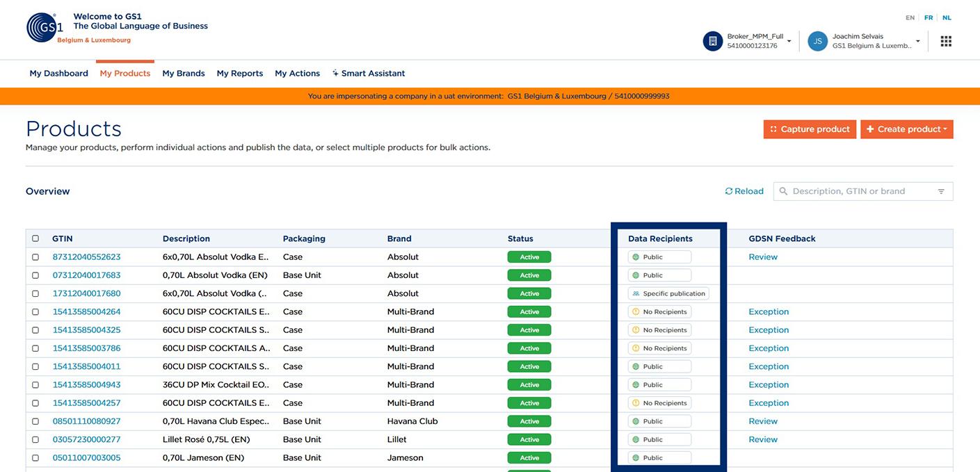Select the checkbox for GTIN 05011007003005
This screenshot has width=980, height=472.
tap(35, 458)
